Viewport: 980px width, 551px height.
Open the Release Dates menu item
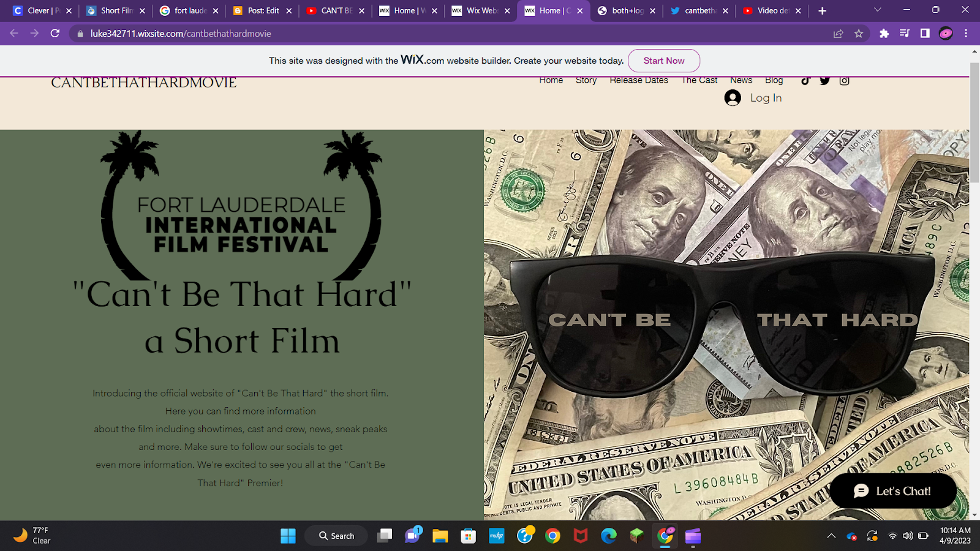click(639, 80)
